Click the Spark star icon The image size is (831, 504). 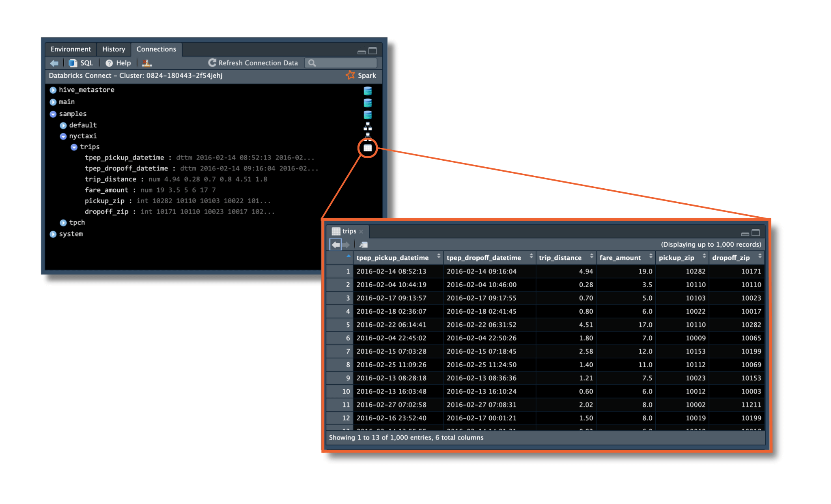(x=350, y=75)
